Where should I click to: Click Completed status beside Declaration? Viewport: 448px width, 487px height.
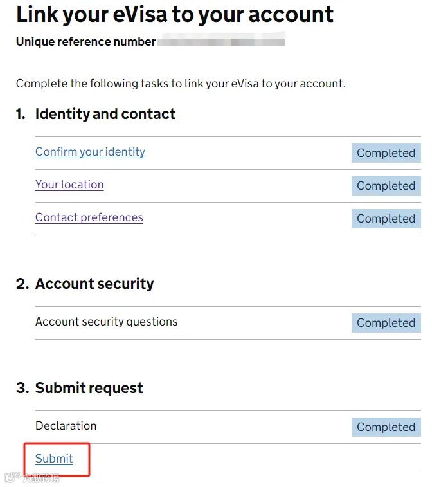click(386, 427)
